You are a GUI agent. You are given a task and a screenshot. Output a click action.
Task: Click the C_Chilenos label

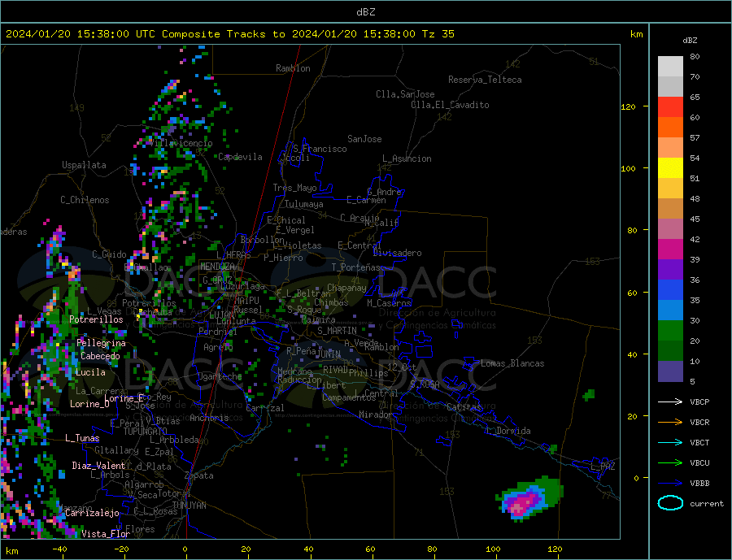coord(85,200)
